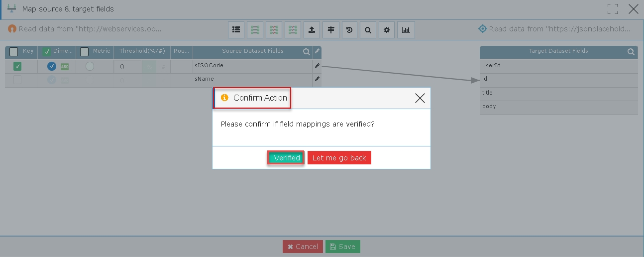Click the source connection icon at top left
The height and width of the screenshot is (257, 644).
[x=12, y=29]
